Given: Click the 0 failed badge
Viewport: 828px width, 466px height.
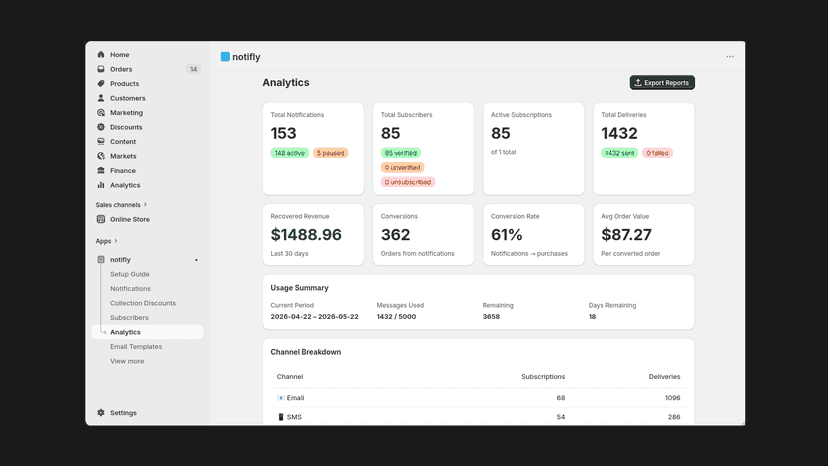Looking at the screenshot, I should click(x=657, y=153).
